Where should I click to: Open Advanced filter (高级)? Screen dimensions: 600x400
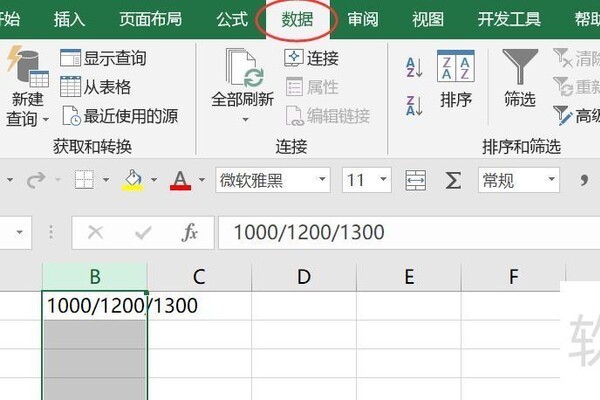[x=576, y=116]
